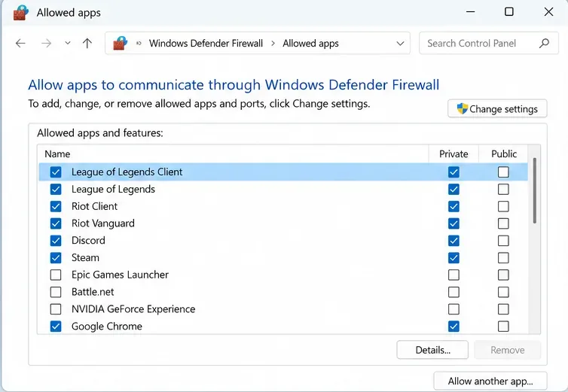Screen dimensions: 568x392
Task: Select the Battle.net row name
Action: click(x=93, y=292)
